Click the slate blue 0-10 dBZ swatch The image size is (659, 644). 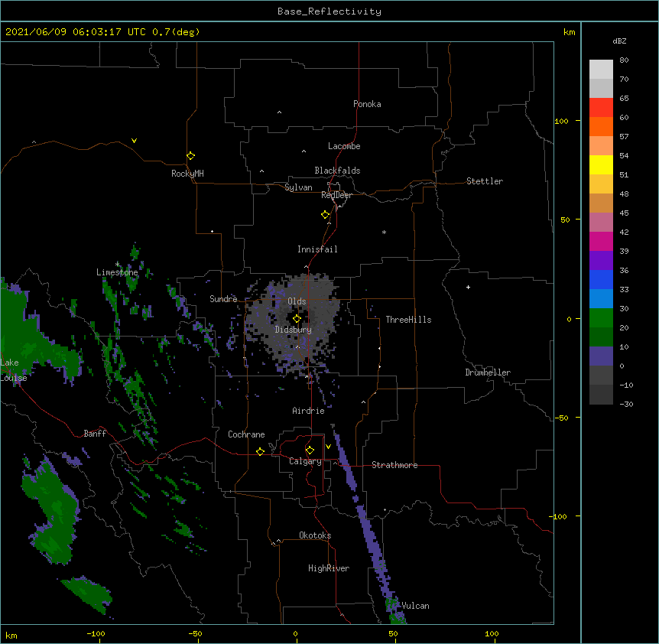(x=601, y=356)
